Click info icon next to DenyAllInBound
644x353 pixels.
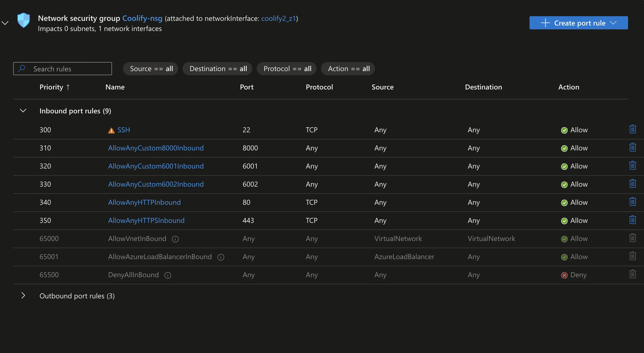(x=168, y=275)
